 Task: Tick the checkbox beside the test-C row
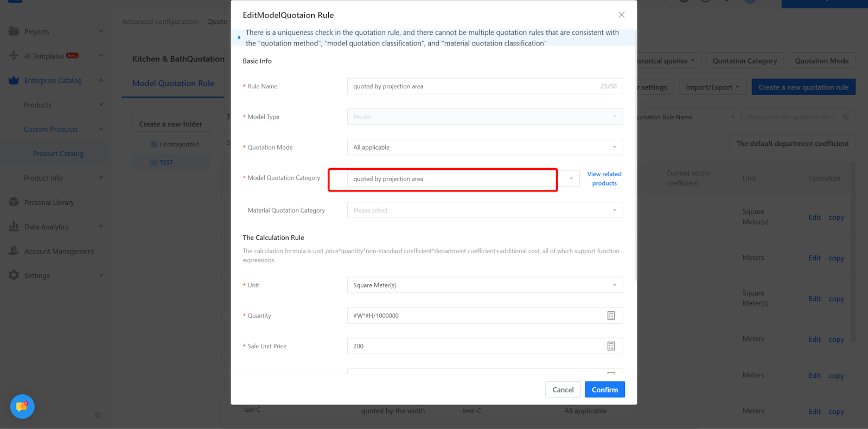pos(238,409)
